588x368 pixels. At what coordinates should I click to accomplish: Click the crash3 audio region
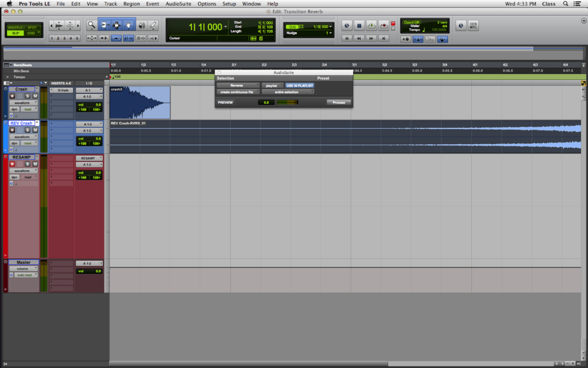[140, 103]
